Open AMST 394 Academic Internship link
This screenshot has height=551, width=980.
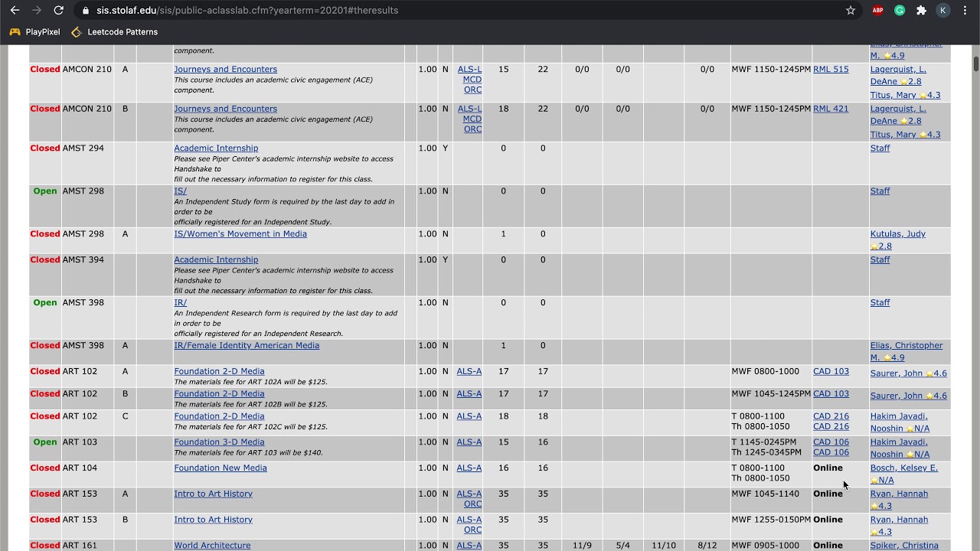(x=216, y=260)
